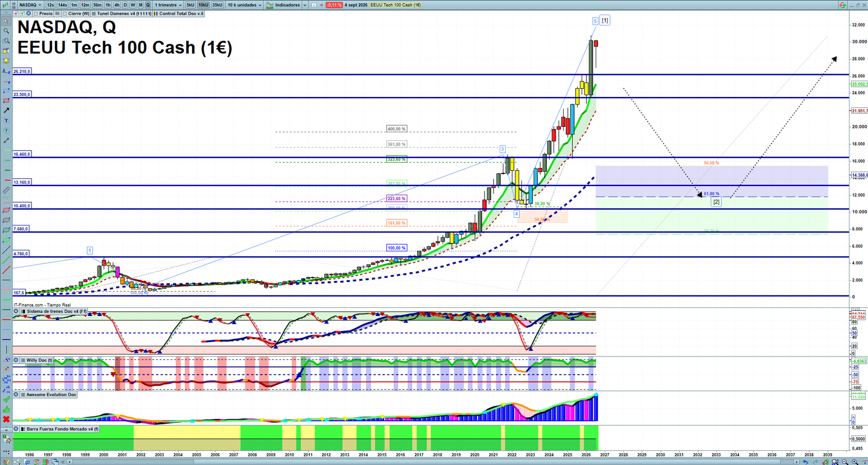
Task: Open the chat bubble icon in bottom bar
Action: pos(26,462)
